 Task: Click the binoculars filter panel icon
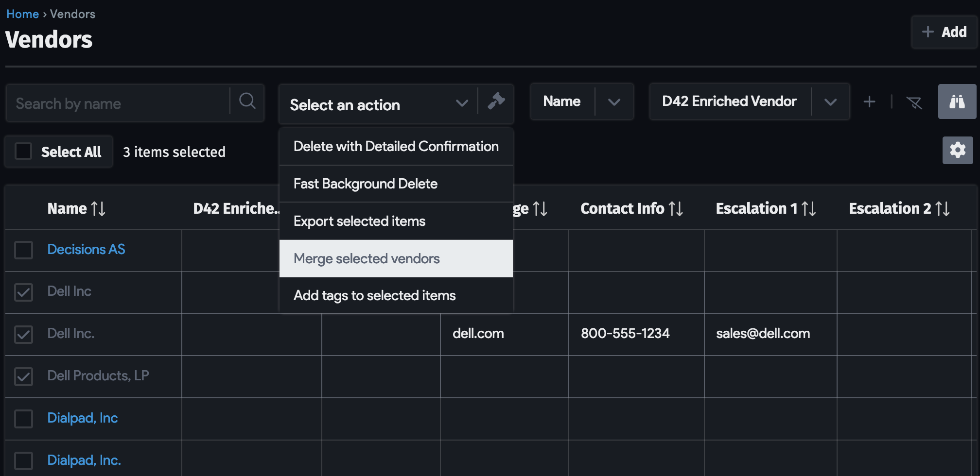point(957,102)
